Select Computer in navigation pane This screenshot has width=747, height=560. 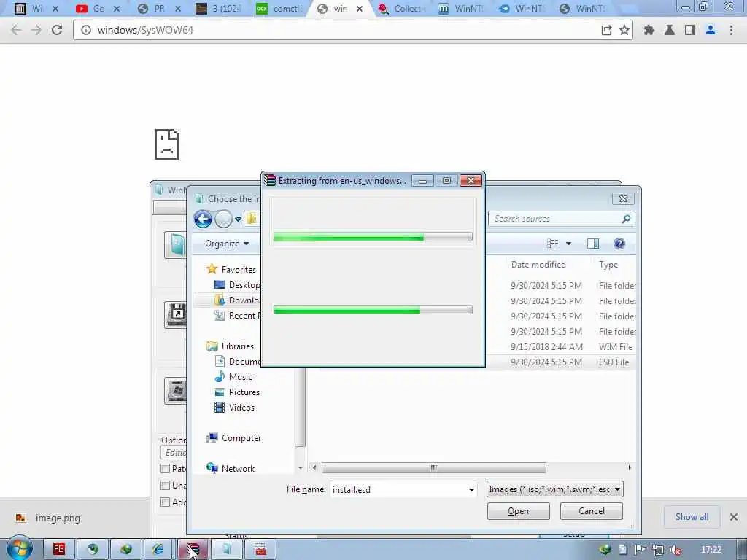(x=234, y=438)
